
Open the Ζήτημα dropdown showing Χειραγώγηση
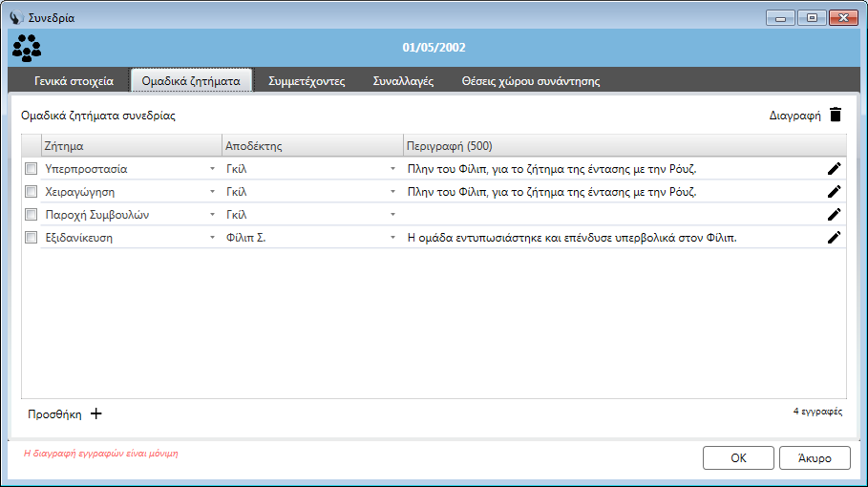pyautogui.click(x=212, y=192)
